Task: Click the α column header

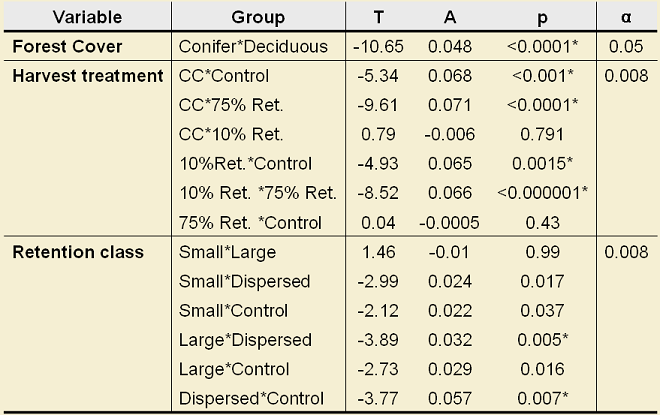Action: pyautogui.click(x=625, y=17)
